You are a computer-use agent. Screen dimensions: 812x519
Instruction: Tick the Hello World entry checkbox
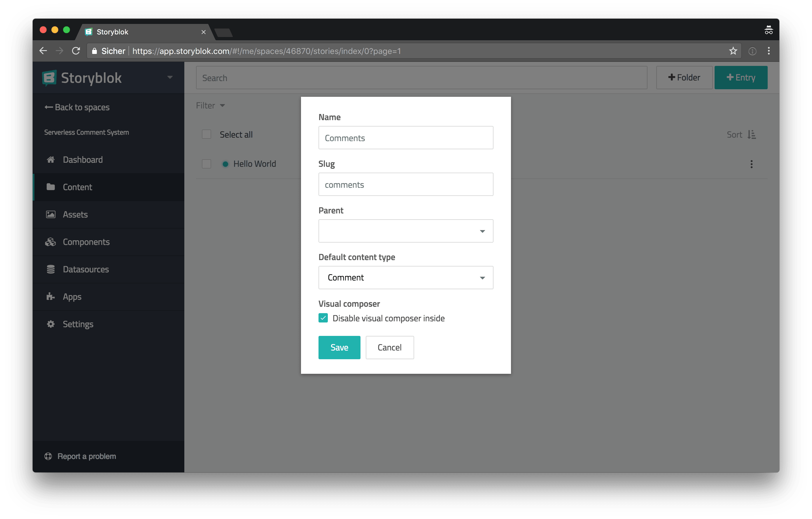click(x=206, y=164)
